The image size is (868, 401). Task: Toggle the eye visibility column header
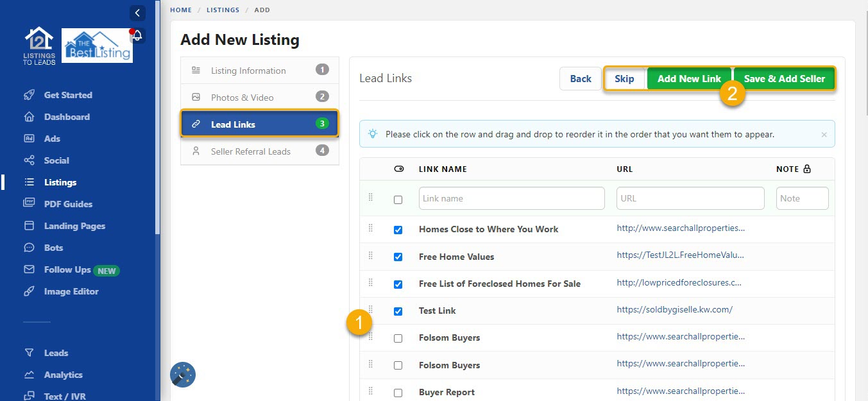tap(398, 168)
